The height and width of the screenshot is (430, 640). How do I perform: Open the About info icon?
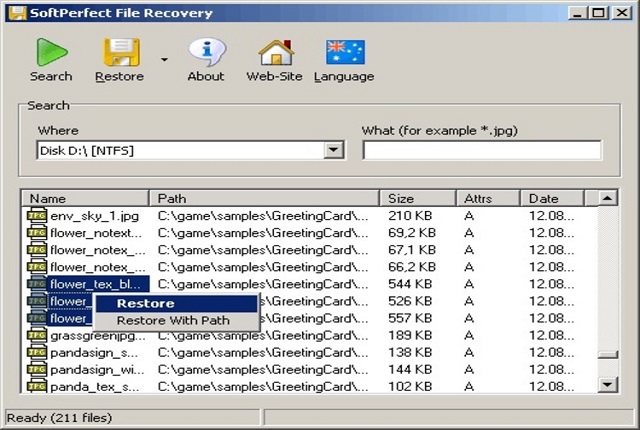click(206, 52)
